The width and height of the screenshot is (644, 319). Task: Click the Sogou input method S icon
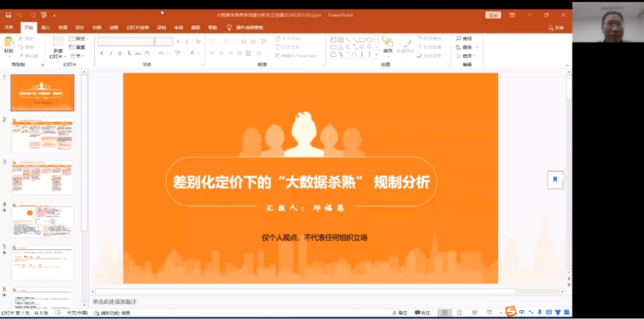(x=511, y=311)
